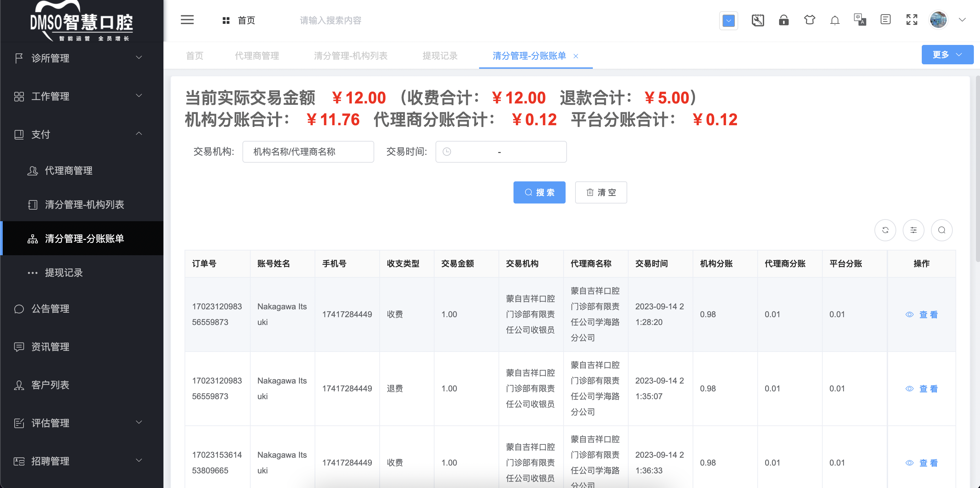Click the lock screen icon
The width and height of the screenshot is (980, 488).
click(783, 20)
